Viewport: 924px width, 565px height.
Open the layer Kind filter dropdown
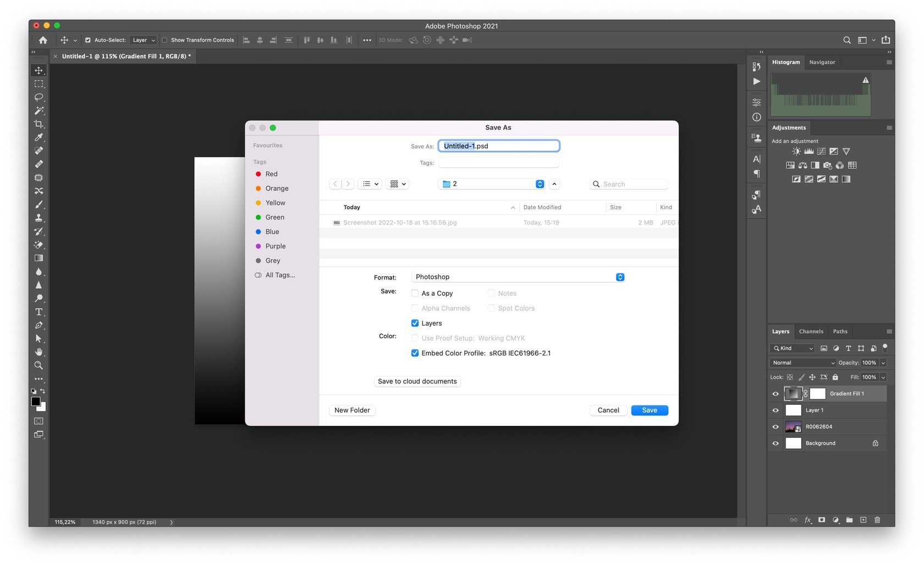tap(792, 348)
